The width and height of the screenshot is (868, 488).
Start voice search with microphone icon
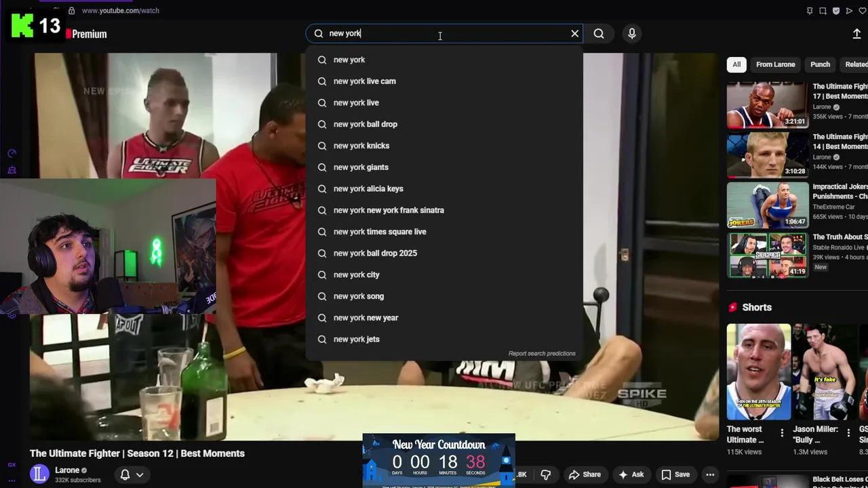click(632, 33)
